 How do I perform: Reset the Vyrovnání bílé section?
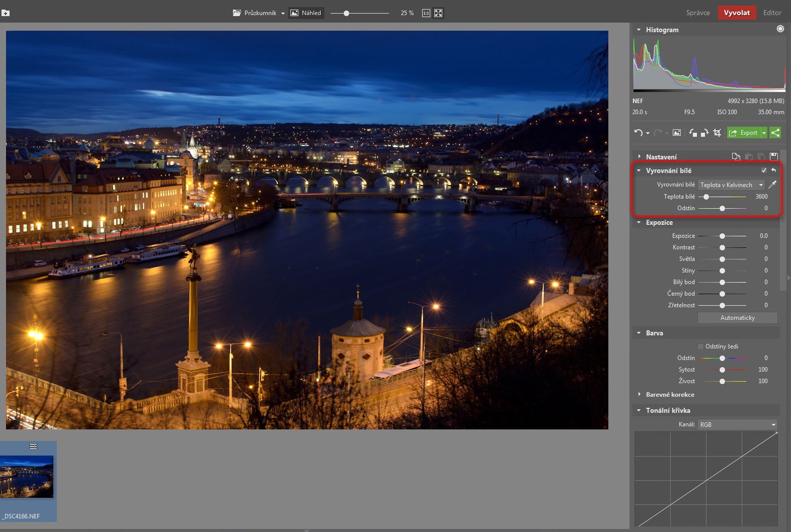(773, 170)
